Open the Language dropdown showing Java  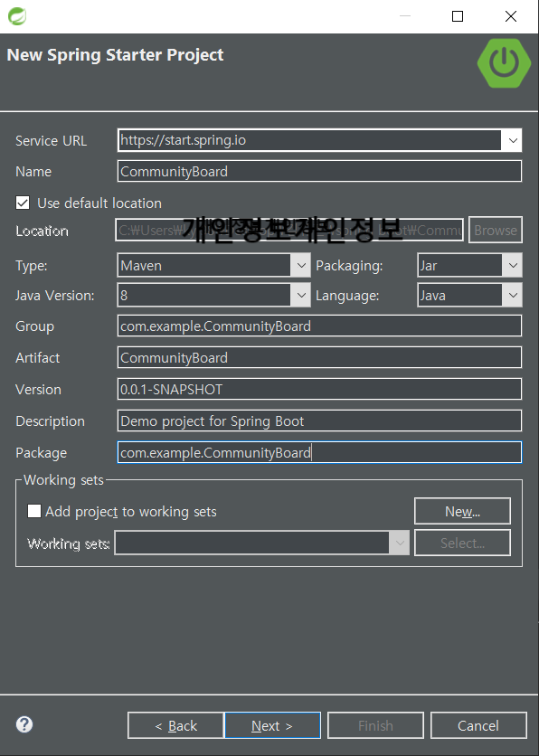click(x=469, y=295)
